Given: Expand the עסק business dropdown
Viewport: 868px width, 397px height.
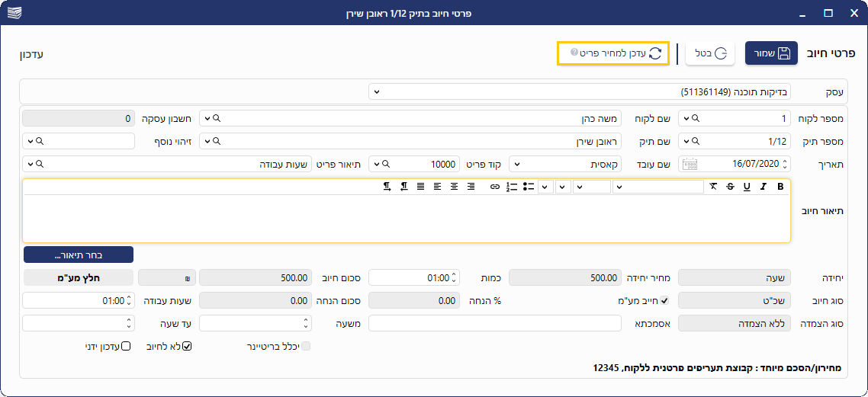Looking at the screenshot, I should pos(375,91).
